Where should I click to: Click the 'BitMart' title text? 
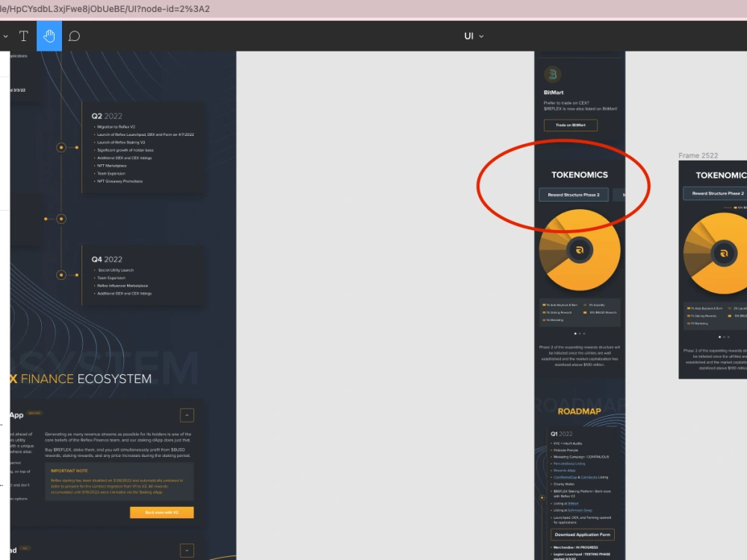[x=554, y=93]
